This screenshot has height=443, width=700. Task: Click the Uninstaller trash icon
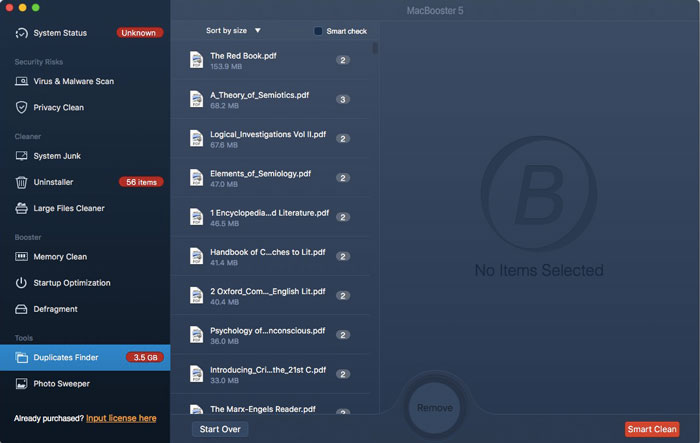[21, 182]
